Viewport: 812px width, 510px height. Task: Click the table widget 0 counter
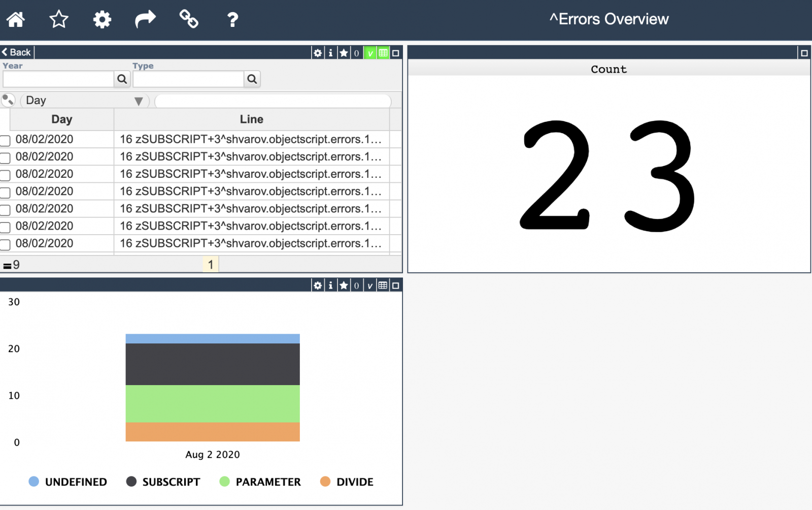pos(356,53)
